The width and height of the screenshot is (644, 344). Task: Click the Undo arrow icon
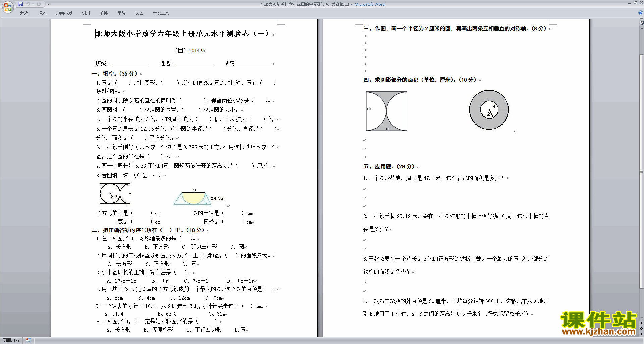click(28, 4)
